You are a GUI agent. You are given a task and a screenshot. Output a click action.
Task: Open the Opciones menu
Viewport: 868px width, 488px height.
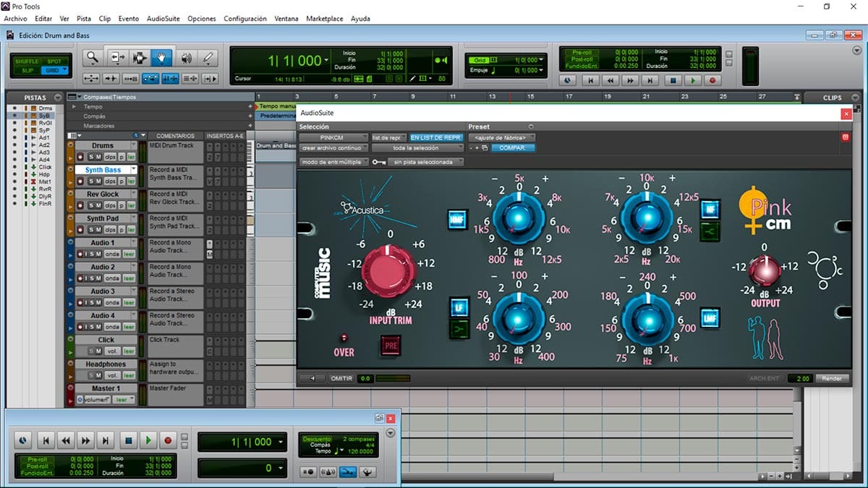(x=202, y=19)
